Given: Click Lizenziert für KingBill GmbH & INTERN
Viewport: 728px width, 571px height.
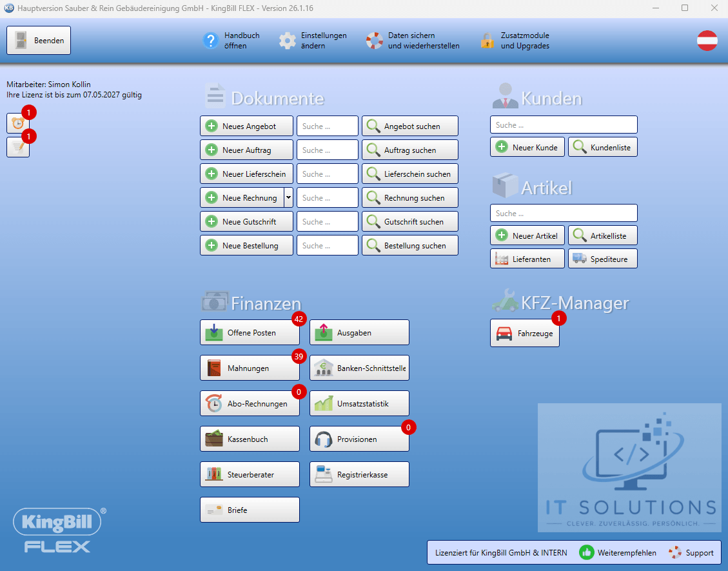Looking at the screenshot, I should coord(501,552).
